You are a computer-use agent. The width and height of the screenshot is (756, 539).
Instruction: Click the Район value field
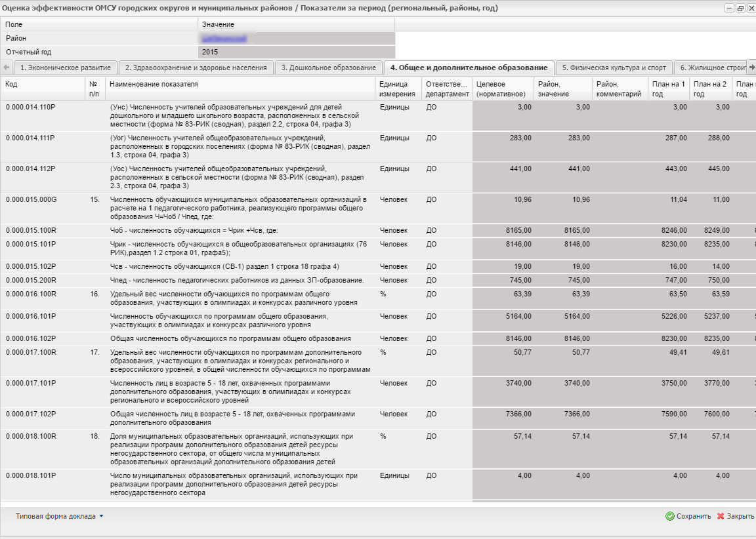pos(296,39)
